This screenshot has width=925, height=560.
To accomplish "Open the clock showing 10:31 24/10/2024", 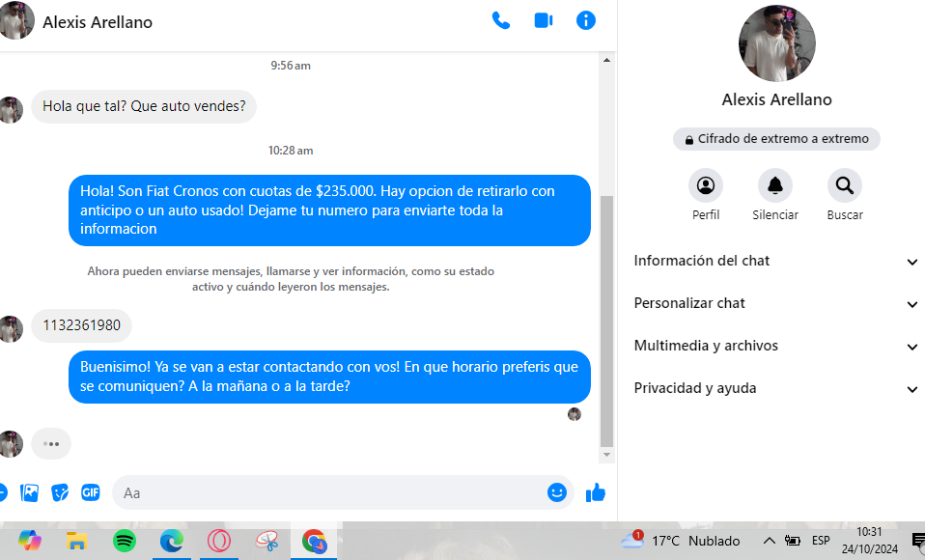I will (x=870, y=541).
